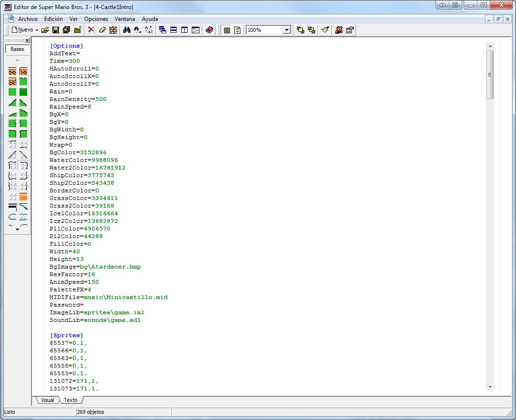Select the orange dotted block tile

click(x=23, y=197)
